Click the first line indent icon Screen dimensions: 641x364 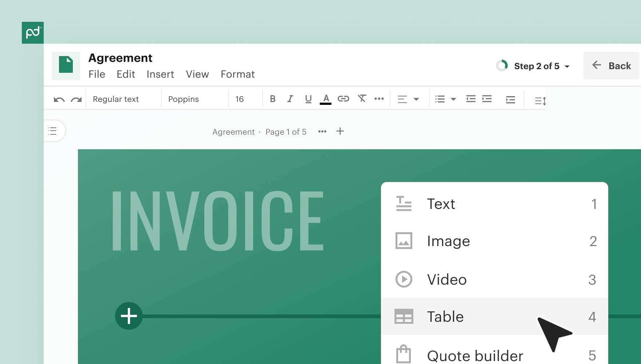511,99
